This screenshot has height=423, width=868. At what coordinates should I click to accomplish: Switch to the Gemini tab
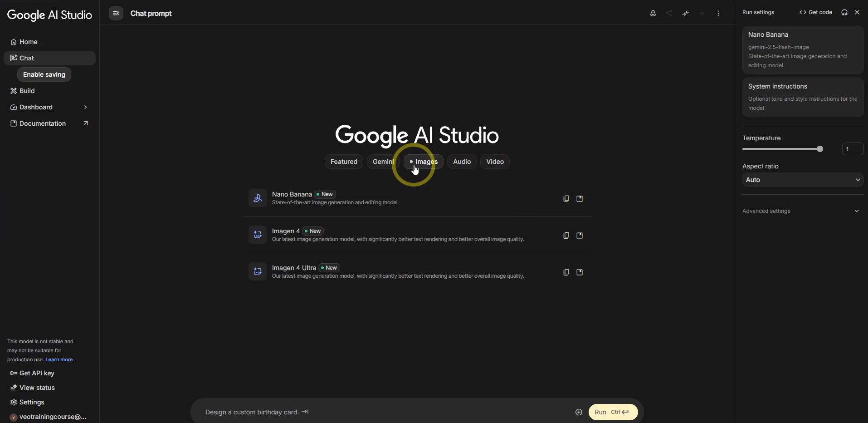click(x=383, y=162)
